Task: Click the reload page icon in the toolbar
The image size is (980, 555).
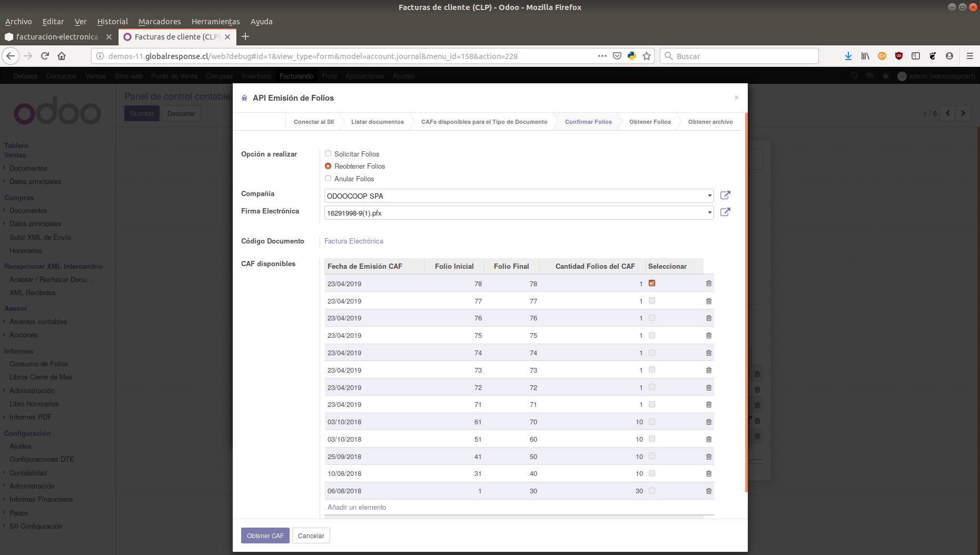Action: pos(44,56)
